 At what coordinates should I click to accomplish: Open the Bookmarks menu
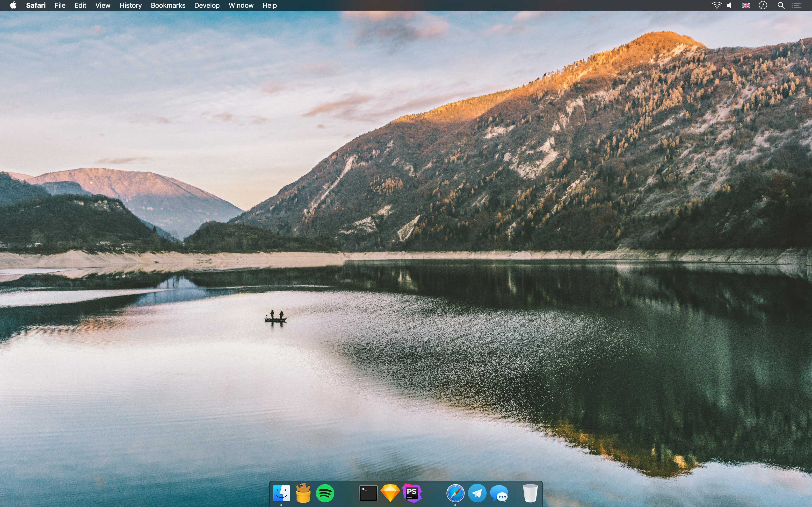click(168, 5)
